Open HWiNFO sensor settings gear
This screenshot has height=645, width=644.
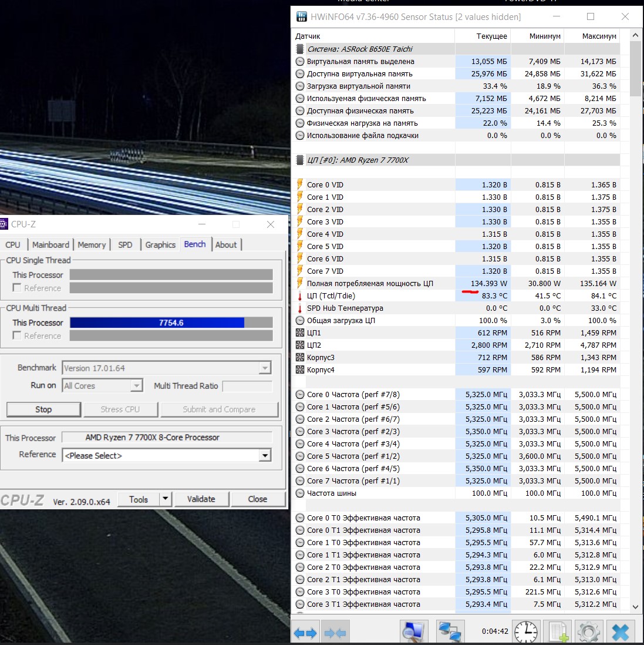(x=589, y=632)
